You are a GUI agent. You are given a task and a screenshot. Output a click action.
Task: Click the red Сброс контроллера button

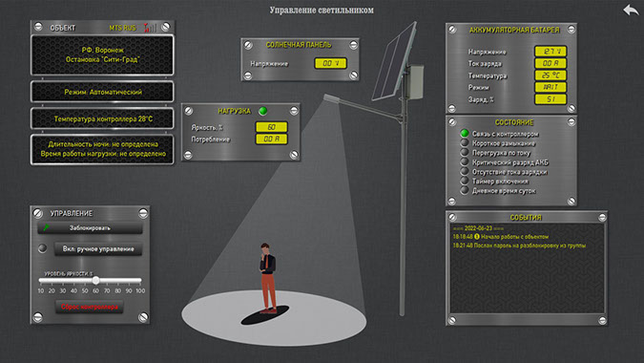tap(89, 307)
